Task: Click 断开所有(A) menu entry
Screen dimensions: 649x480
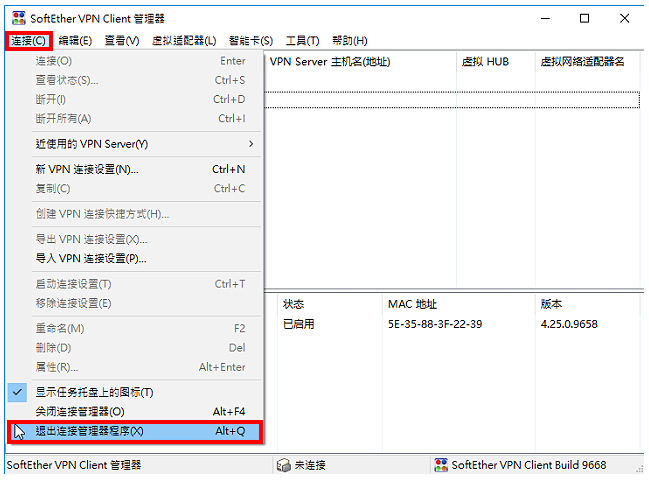Action: click(135, 119)
